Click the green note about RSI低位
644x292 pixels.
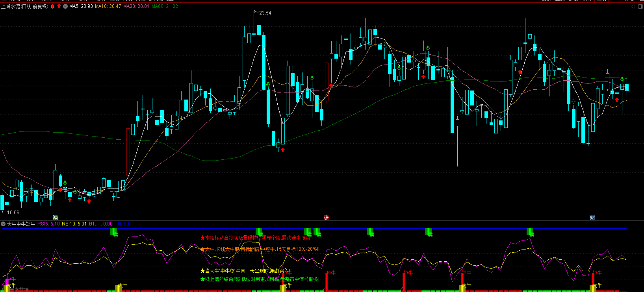[260, 279]
